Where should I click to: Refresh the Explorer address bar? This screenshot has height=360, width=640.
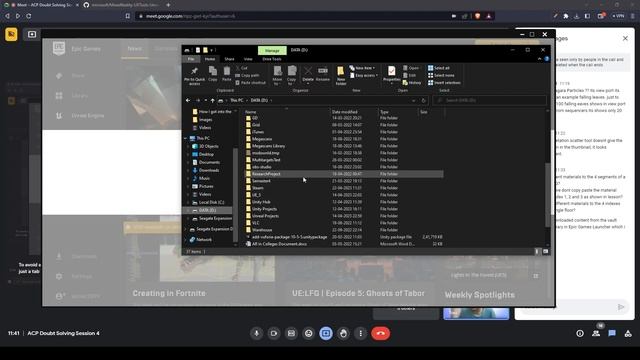(423, 100)
